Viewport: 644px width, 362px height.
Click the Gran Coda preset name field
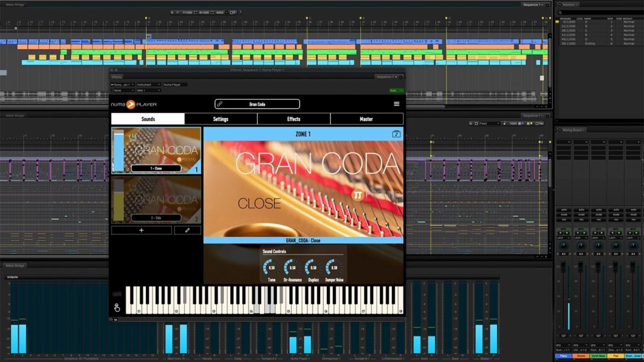[x=257, y=104]
